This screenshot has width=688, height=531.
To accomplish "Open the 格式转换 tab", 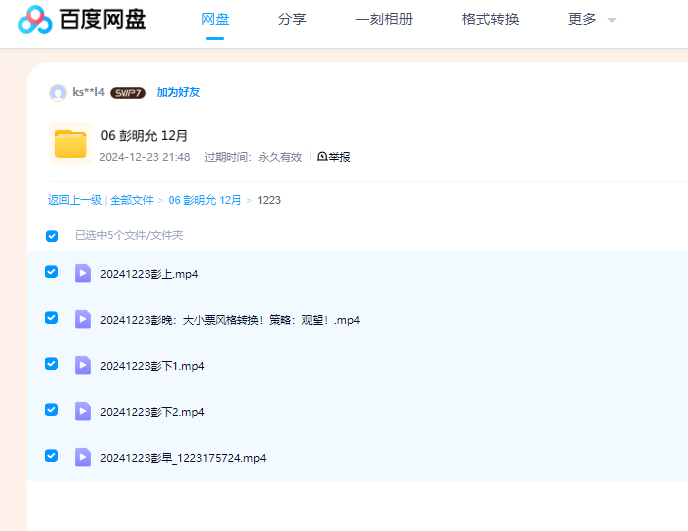I will [491, 19].
